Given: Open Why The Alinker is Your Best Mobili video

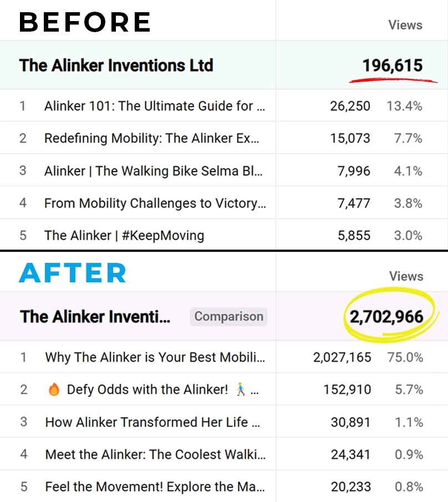Looking at the screenshot, I should pos(155,357).
